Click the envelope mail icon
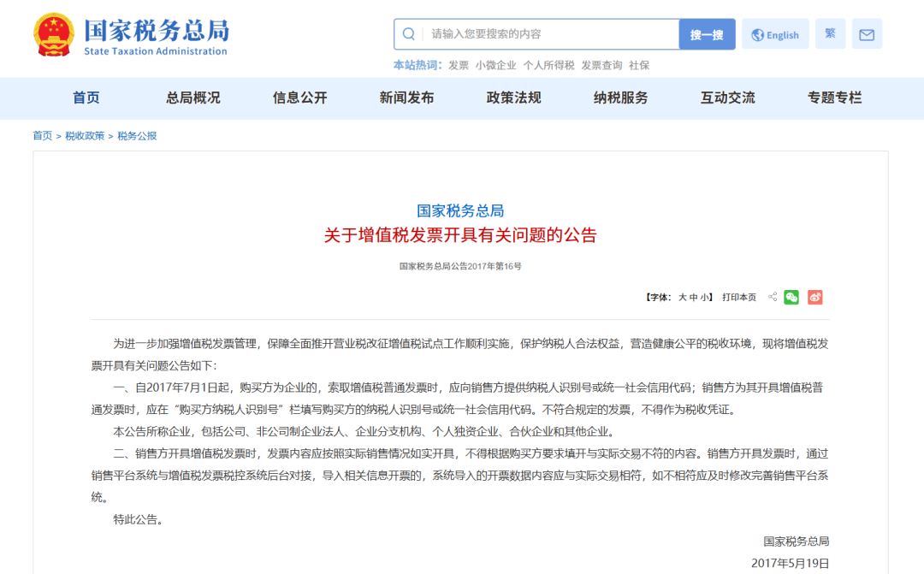This screenshot has width=924, height=574. (x=867, y=33)
